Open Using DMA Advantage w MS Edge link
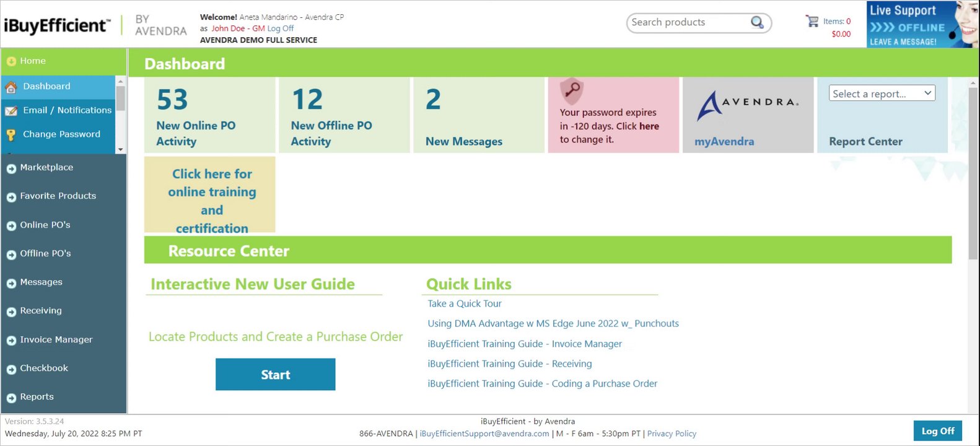 tap(553, 323)
